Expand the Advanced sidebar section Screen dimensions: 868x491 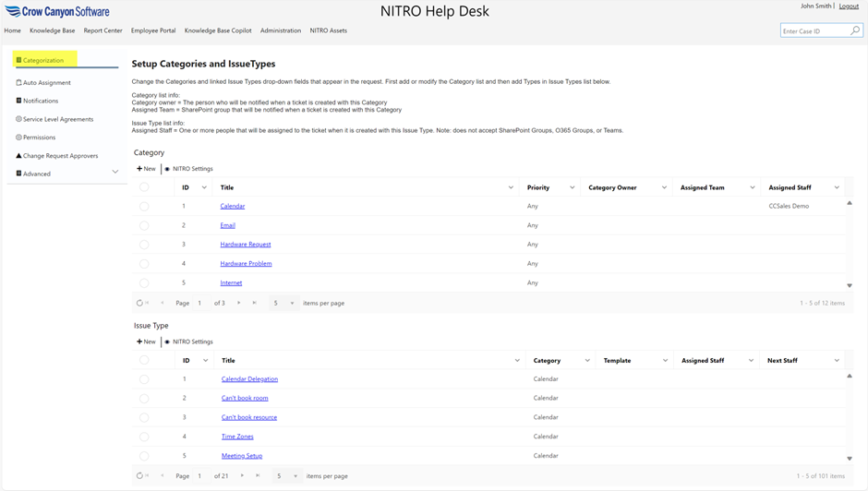pyautogui.click(x=115, y=173)
